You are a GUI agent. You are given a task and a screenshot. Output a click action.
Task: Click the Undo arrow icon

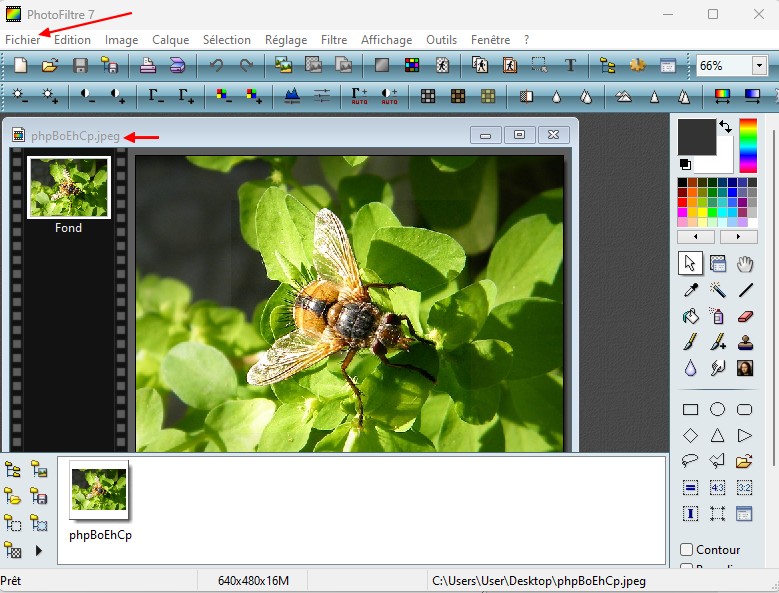216,66
